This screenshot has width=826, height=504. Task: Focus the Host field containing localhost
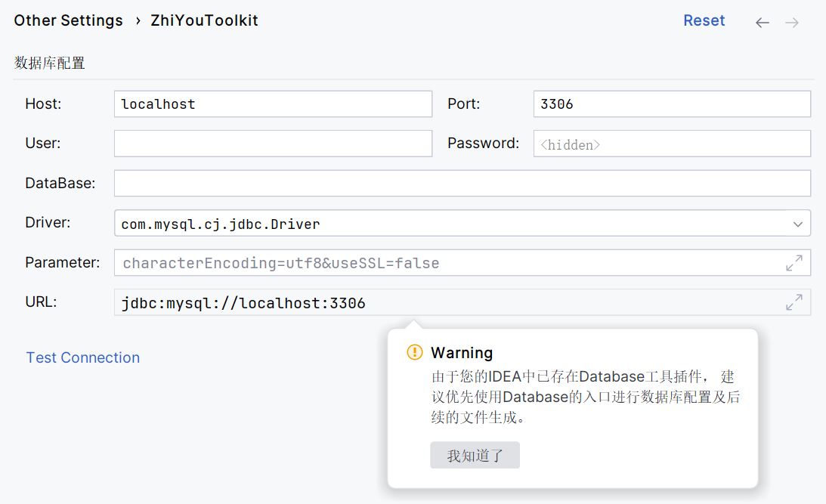[x=273, y=104]
